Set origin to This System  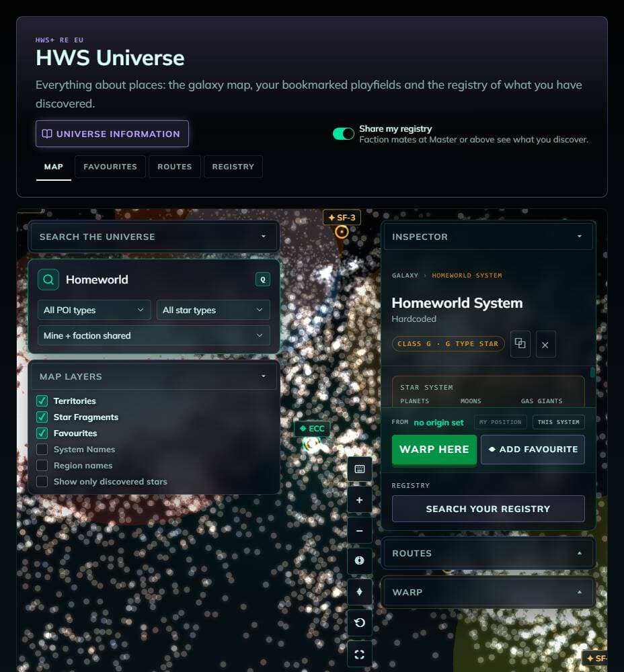click(x=558, y=422)
